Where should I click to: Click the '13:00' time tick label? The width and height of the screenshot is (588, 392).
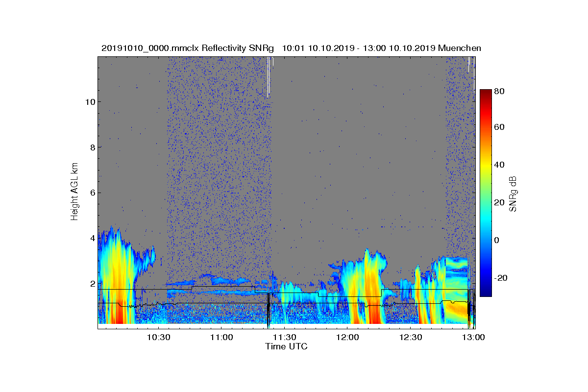[474, 337]
